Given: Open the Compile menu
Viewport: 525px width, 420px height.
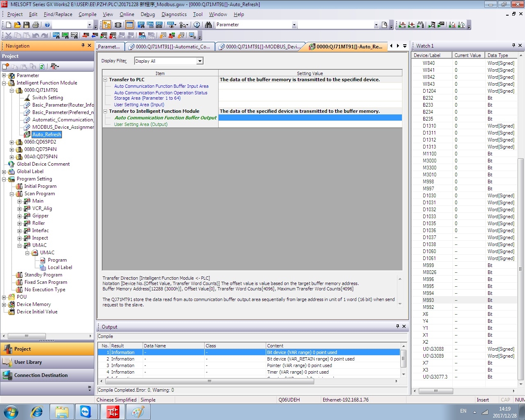Looking at the screenshot, I should click(87, 14).
